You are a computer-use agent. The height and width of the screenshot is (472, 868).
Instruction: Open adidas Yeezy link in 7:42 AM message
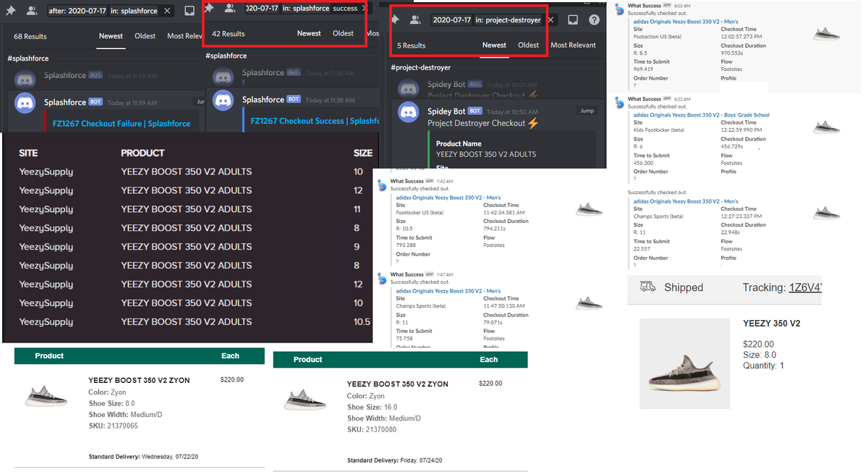coord(448,198)
